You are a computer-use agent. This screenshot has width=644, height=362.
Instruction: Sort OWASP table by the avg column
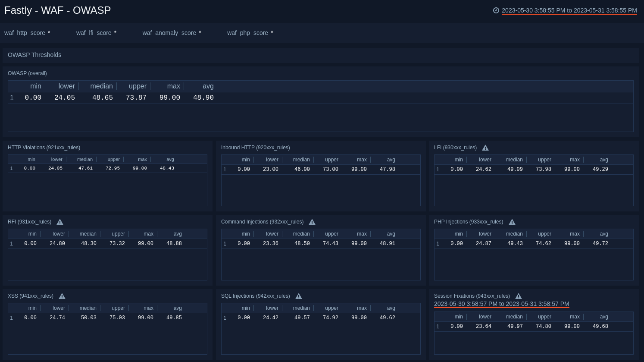(x=208, y=86)
